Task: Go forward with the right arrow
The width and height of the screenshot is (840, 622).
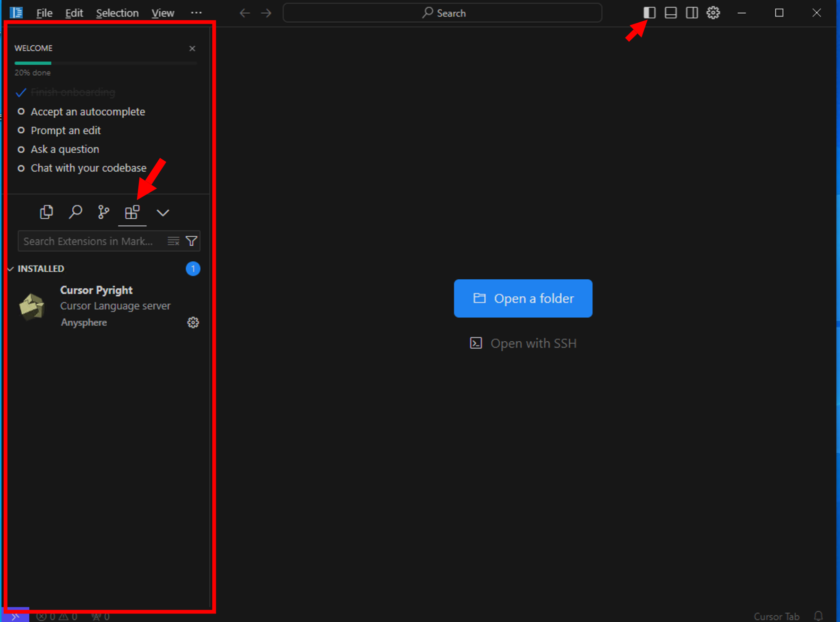Action: tap(266, 13)
